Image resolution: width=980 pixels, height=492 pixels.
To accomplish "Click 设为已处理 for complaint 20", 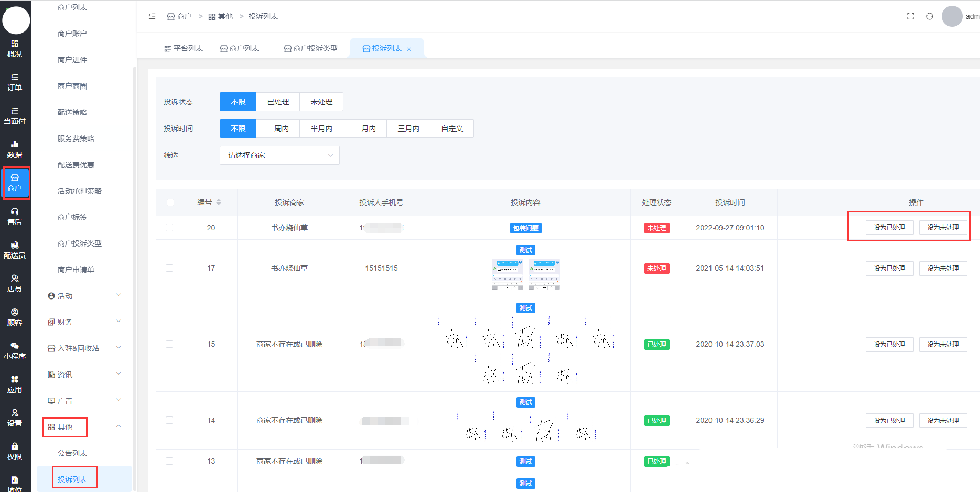I will (x=889, y=228).
